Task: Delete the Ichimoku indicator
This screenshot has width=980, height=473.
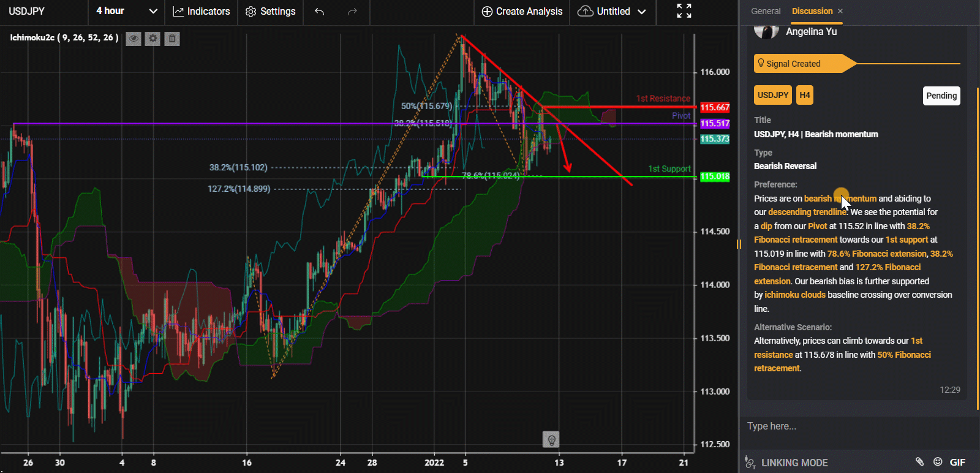Action: [172, 39]
